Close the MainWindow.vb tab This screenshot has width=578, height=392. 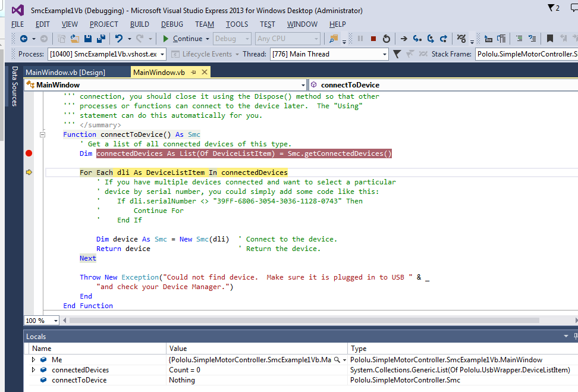[x=204, y=72]
